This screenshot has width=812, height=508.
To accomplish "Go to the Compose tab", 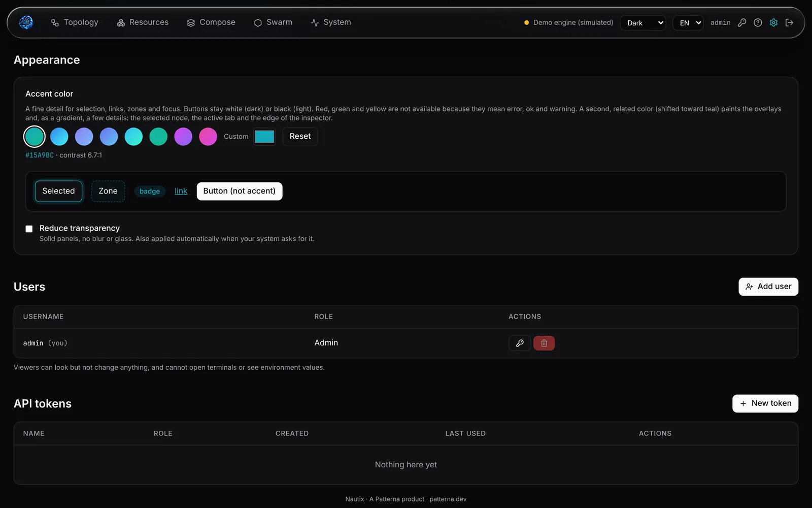I will (211, 22).
